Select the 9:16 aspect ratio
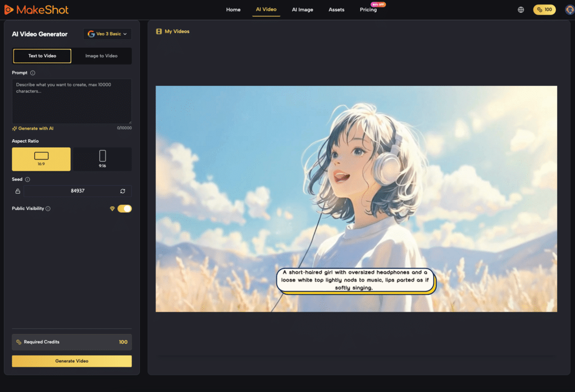This screenshot has height=392, width=575. click(102, 159)
